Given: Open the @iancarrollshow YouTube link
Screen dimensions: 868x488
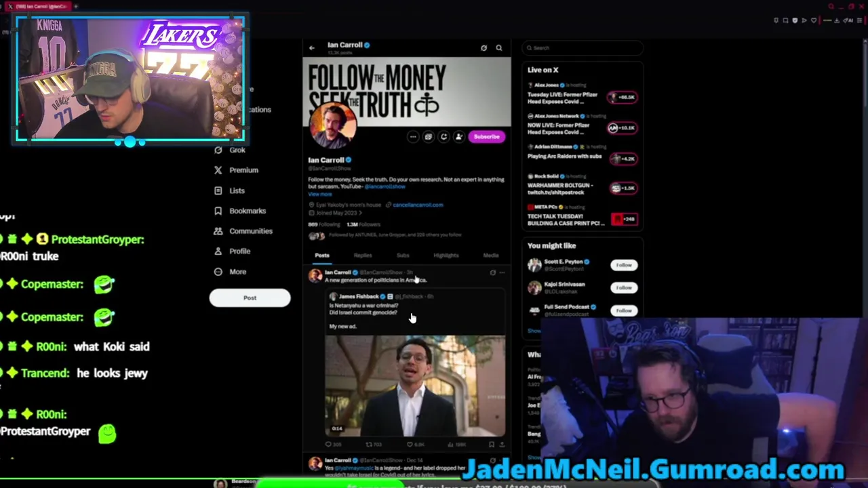Looking at the screenshot, I should coord(384,186).
